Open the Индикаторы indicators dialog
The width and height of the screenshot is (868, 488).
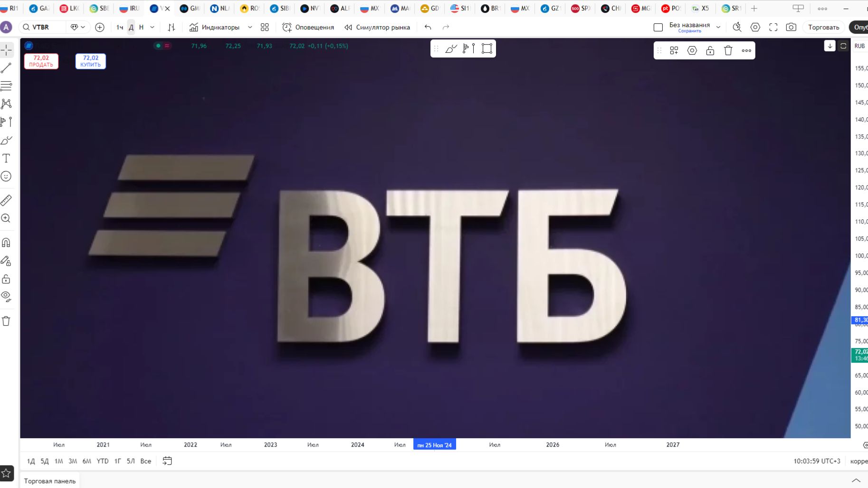tap(214, 27)
